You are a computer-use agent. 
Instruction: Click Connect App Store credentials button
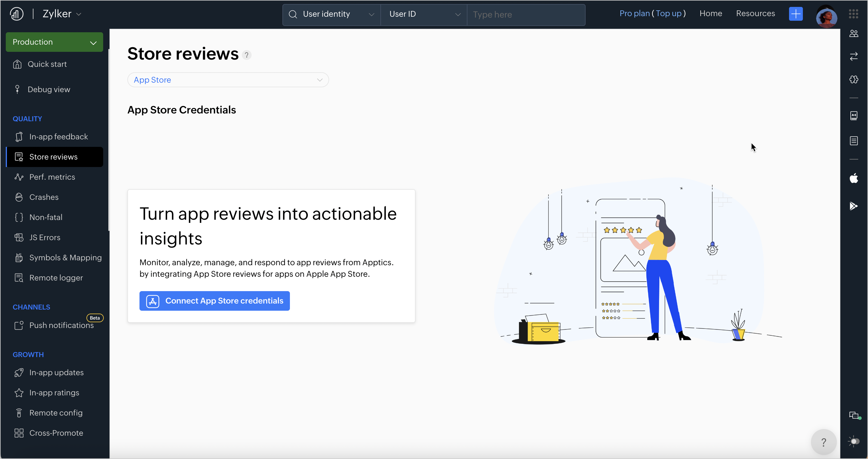tap(214, 301)
